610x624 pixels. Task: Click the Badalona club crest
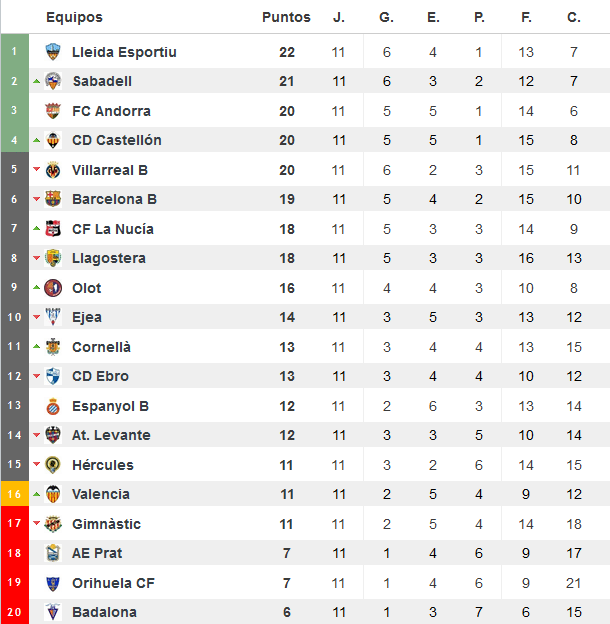pyautogui.click(x=53, y=612)
